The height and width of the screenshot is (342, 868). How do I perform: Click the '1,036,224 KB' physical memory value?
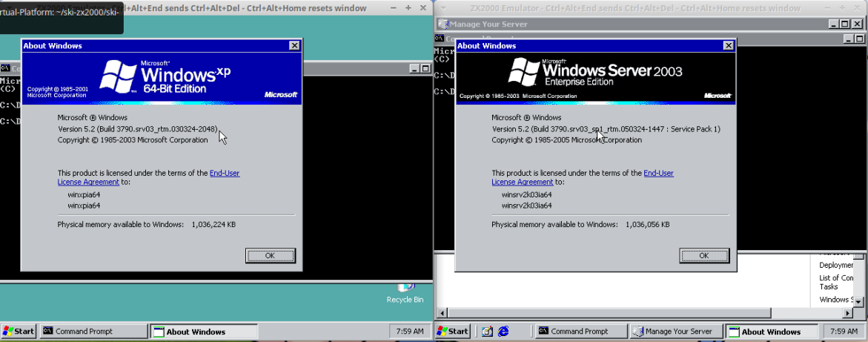tap(213, 225)
